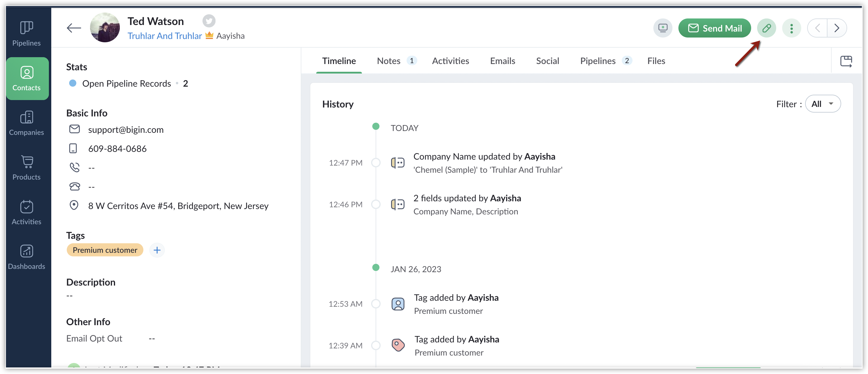868x374 pixels.
Task: Open the History Filter All dropdown
Action: point(823,104)
